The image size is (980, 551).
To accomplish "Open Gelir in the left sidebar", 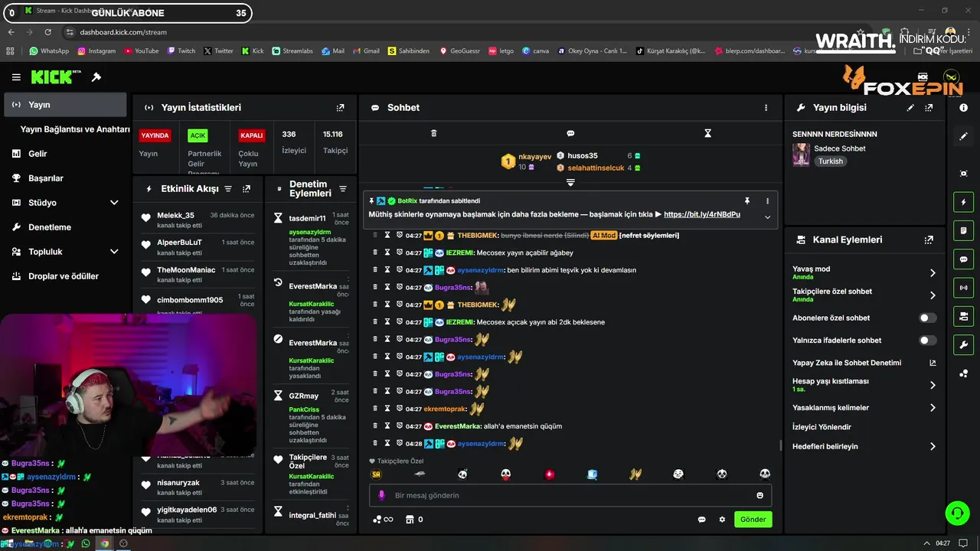I will tap(65, 154).
